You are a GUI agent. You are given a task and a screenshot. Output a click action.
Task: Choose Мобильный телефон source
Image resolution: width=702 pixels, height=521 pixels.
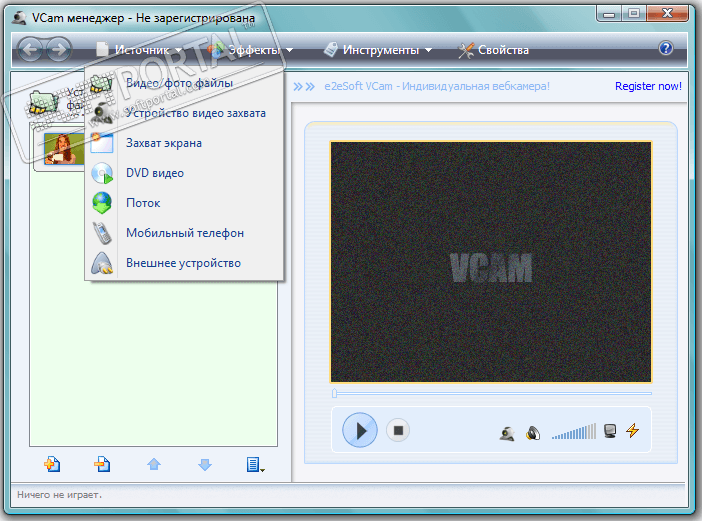point(184,233)
